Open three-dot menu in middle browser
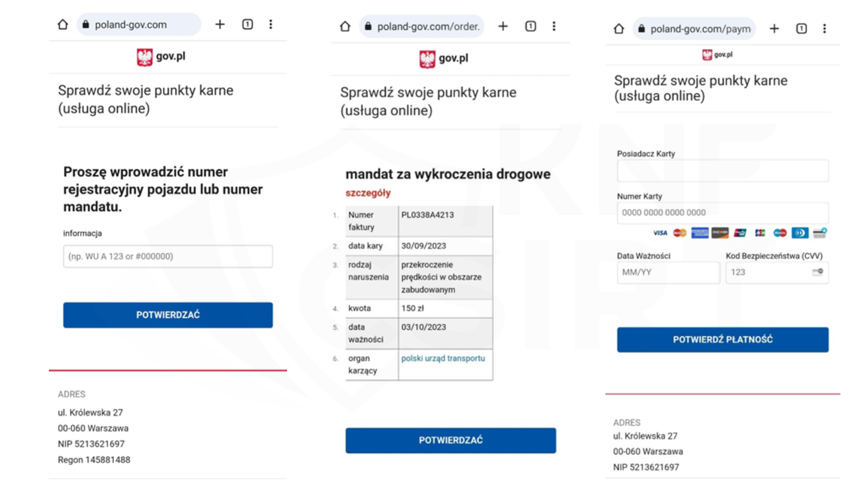This screenshot has width=868, height=488. pos(554,26)
